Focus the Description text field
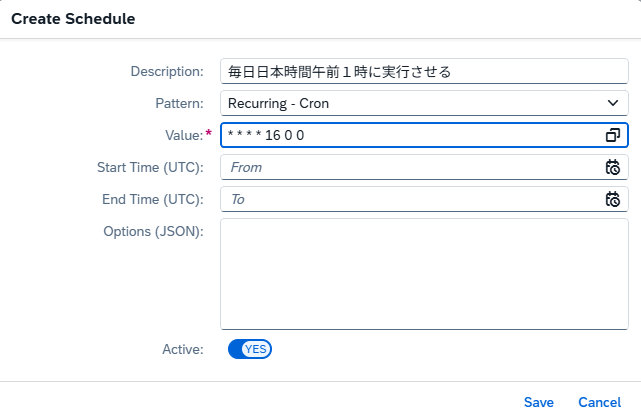The width and height of the screenshot is (641, 418). click(x=424, y=71)
